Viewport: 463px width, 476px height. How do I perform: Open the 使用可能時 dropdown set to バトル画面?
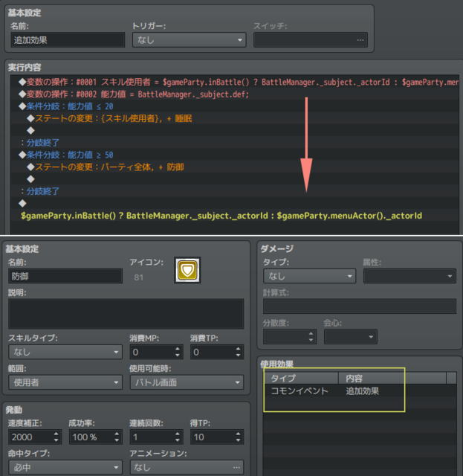pyautogui.click(x=187, y=382)
